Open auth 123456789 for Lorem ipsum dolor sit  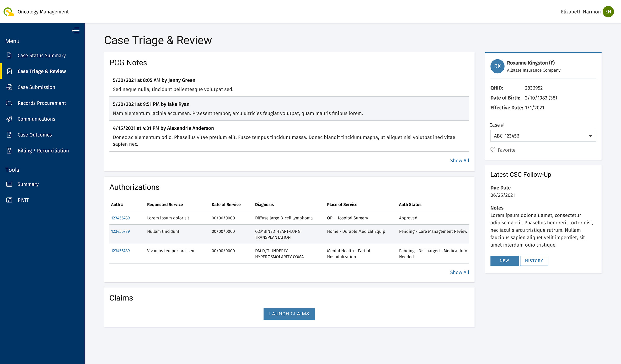point(120,218)
